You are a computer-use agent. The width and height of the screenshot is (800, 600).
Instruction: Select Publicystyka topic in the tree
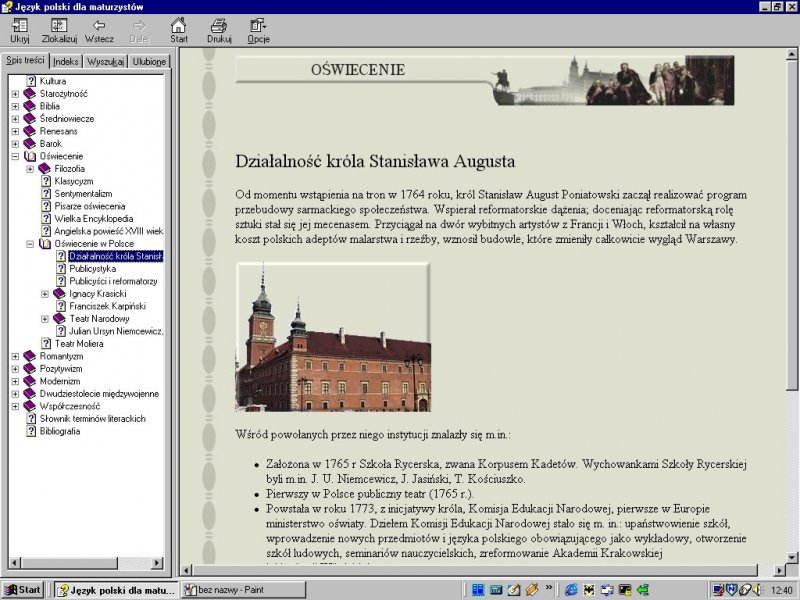pyautogui.click(x=92, y=269)
